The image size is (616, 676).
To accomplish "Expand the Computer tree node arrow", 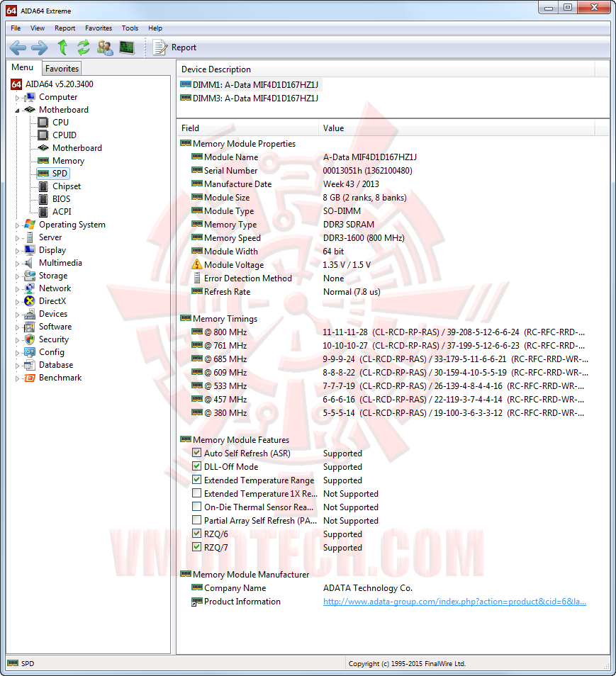I will [17, 98].
